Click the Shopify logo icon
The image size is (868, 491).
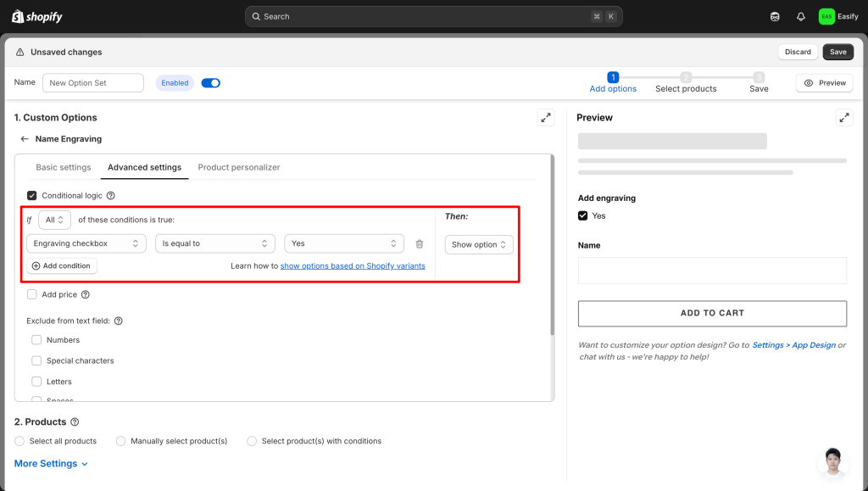coord(17,16)
